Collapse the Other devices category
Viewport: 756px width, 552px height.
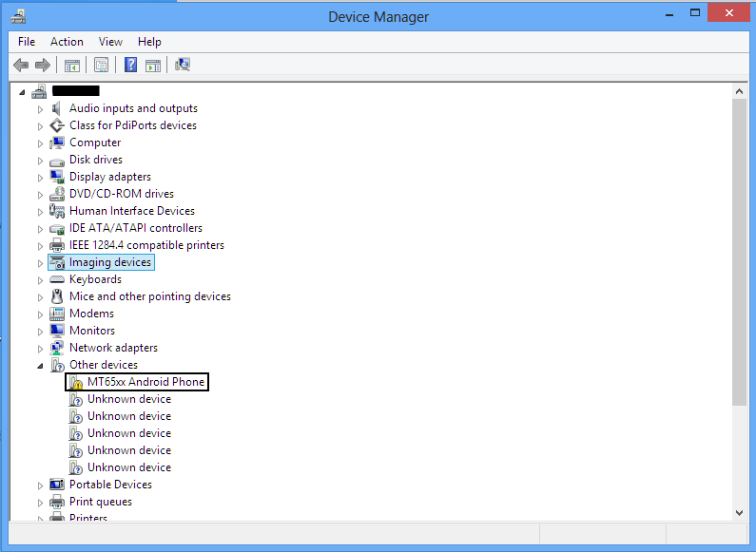tap(41, 366)
